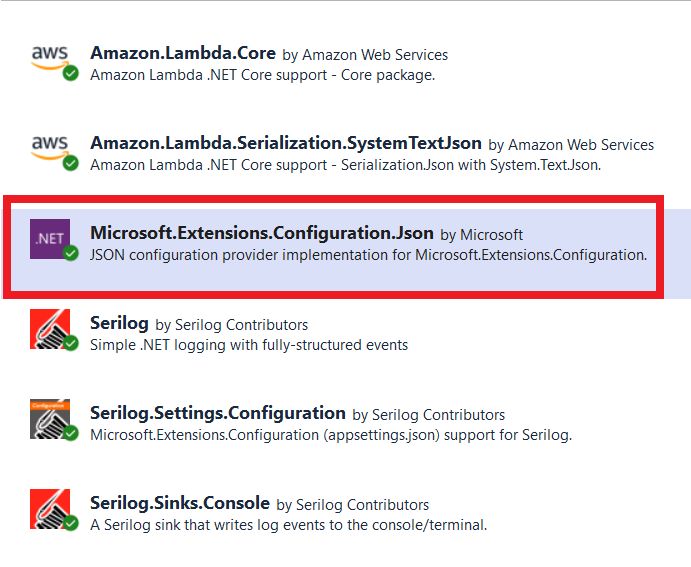The height and width of the screenshot is (567, 691).
Task: Click the purple .NET package icon
Action: 50,239
